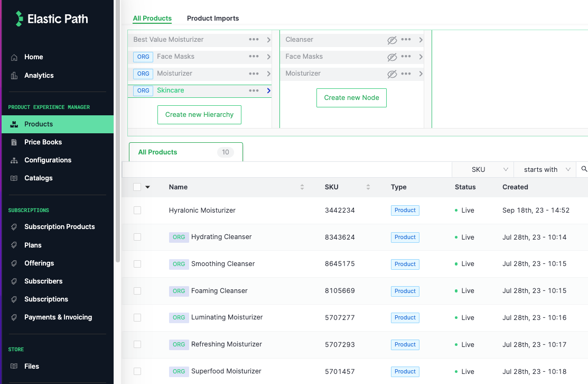This screenshot has height=384, width=588.
Task: Toggle visibility of the Cleanser node
Action: pos(392,39)
